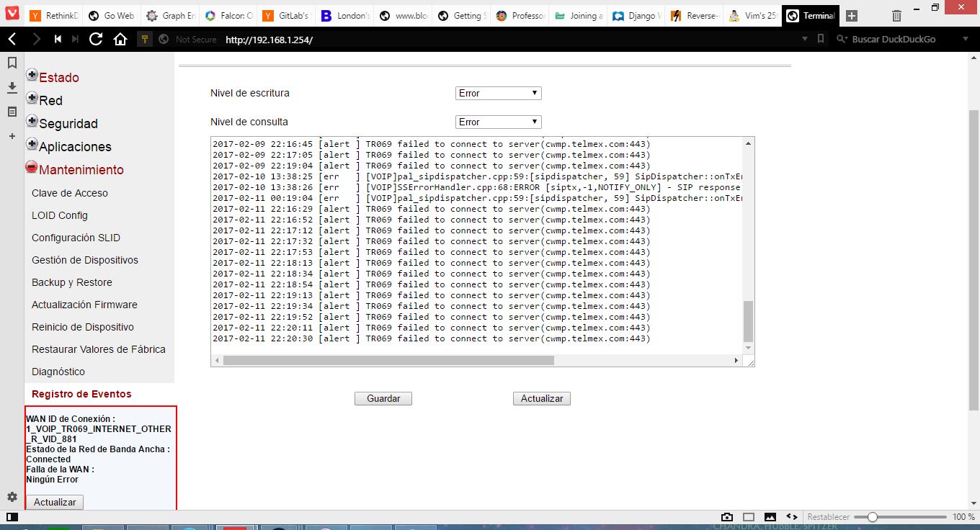Image resolution: width=980 pixels, height=530 pixels.
Task: Go to the browser home page
Action: coord(120,40)
